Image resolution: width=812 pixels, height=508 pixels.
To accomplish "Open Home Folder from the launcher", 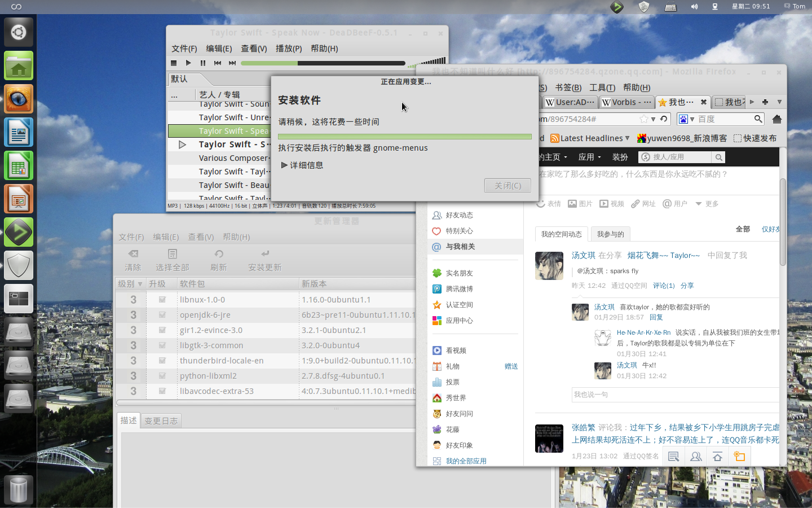I will point(19,66).
